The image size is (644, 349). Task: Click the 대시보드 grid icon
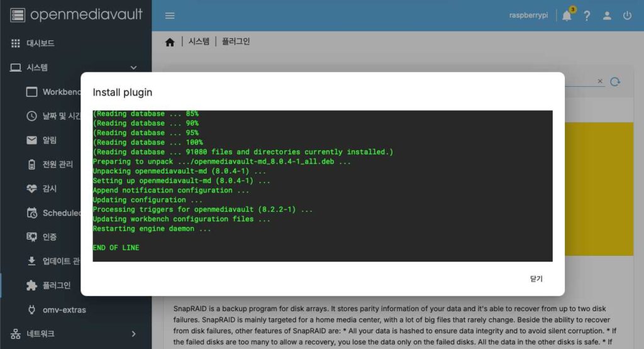pyautogui.click(x=16, y=43)
